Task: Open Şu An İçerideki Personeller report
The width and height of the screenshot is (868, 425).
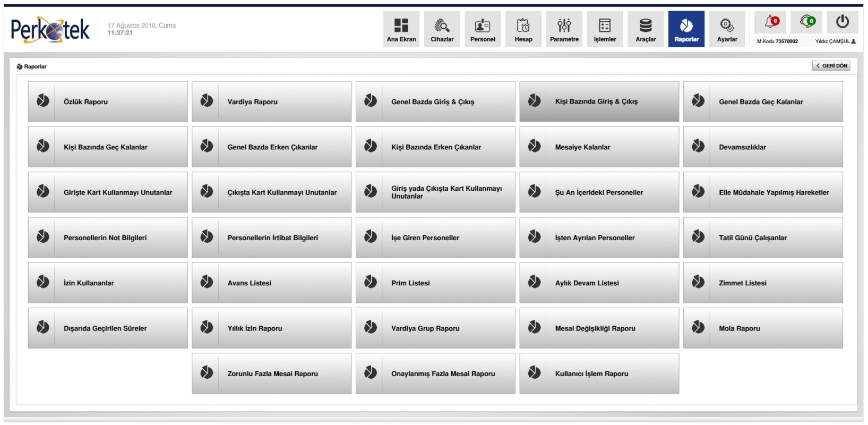Action: point(599,192)
